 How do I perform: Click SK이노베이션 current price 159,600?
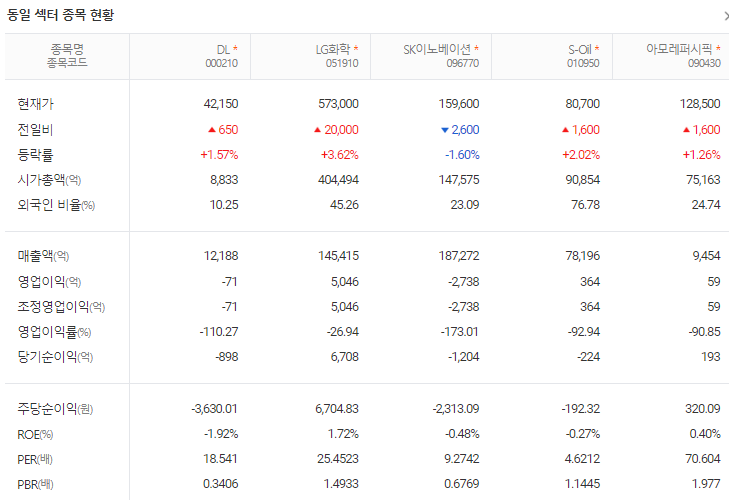point(459,104)
